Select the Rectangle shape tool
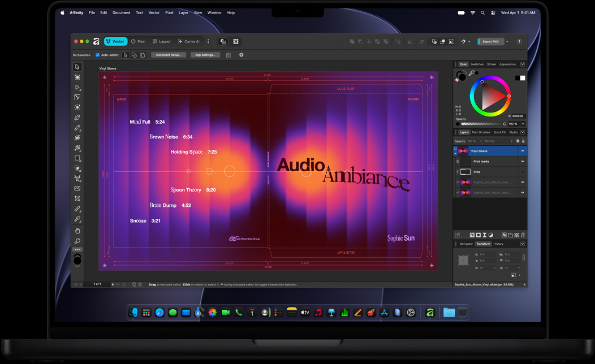This screenshot has height=364, width=595. click(x=77, y=158)
